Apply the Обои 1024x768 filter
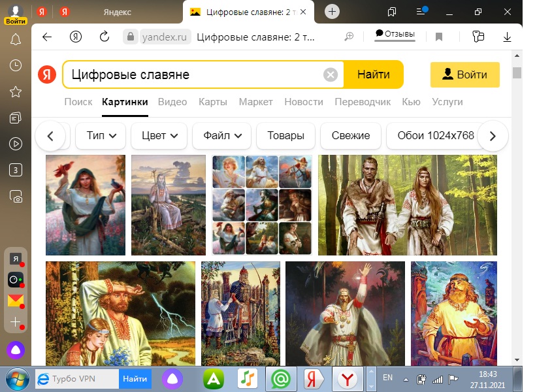 [x=436, y=136]
